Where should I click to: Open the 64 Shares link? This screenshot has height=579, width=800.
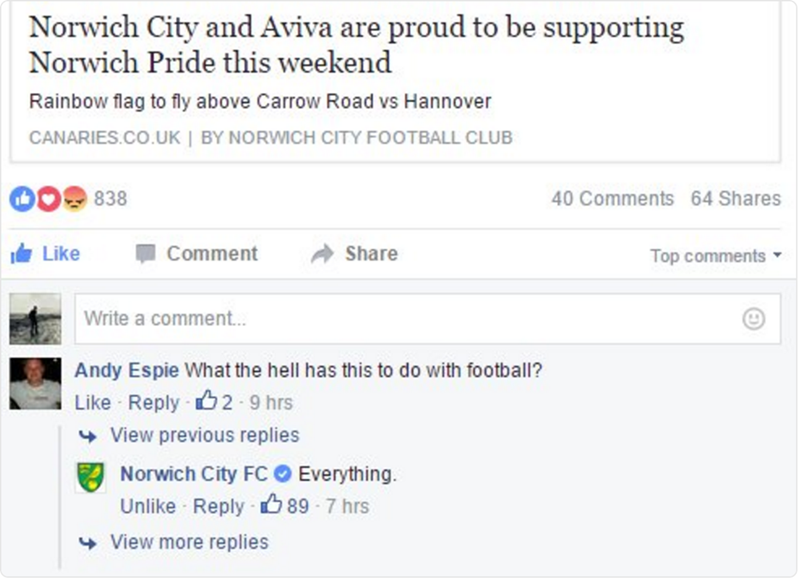point(735,199)
